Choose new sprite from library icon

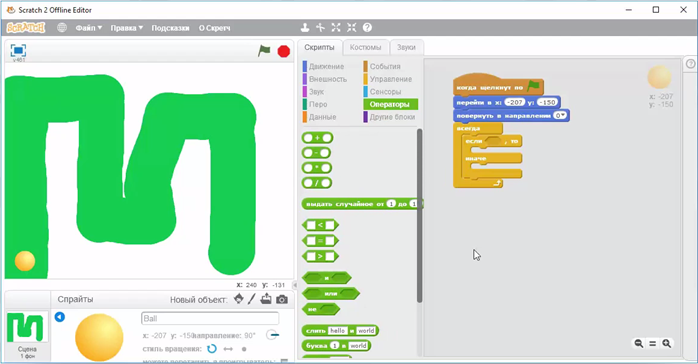(239, 299)
